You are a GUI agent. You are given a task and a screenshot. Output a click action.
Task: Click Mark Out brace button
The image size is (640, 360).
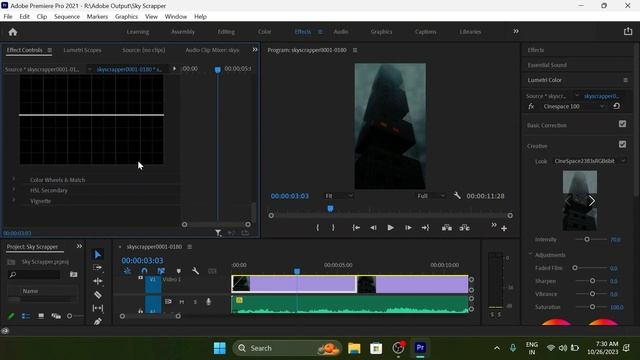333,228
